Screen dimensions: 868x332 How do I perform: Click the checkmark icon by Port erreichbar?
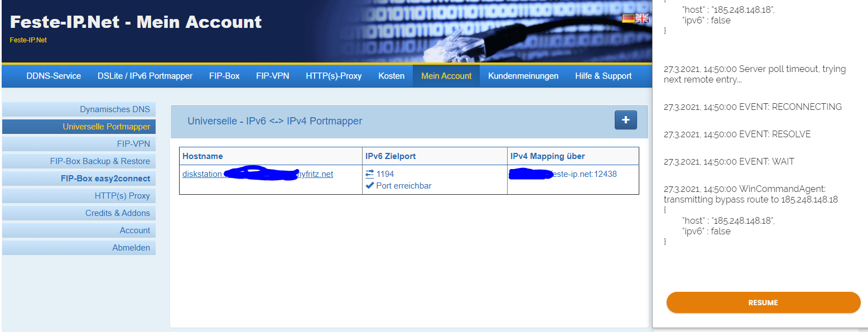click(x=369, y=186)
